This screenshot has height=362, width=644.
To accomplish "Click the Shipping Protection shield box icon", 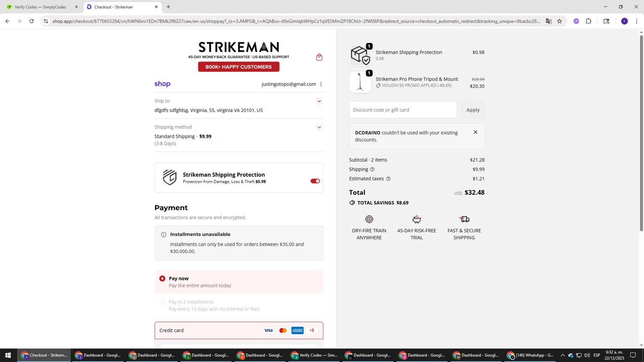I will pyautogui.click(x=170, y=177).
